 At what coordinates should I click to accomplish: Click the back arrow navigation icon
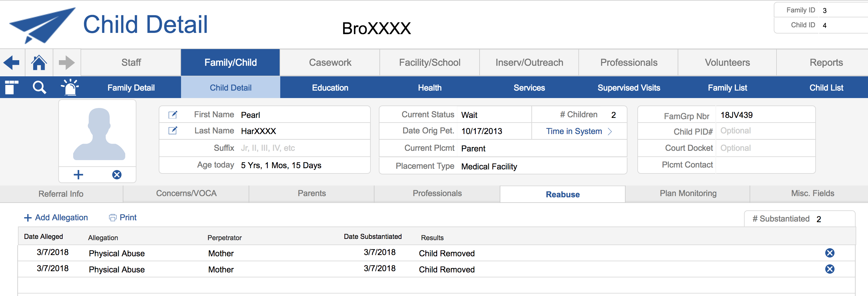(x=12, y=63)
